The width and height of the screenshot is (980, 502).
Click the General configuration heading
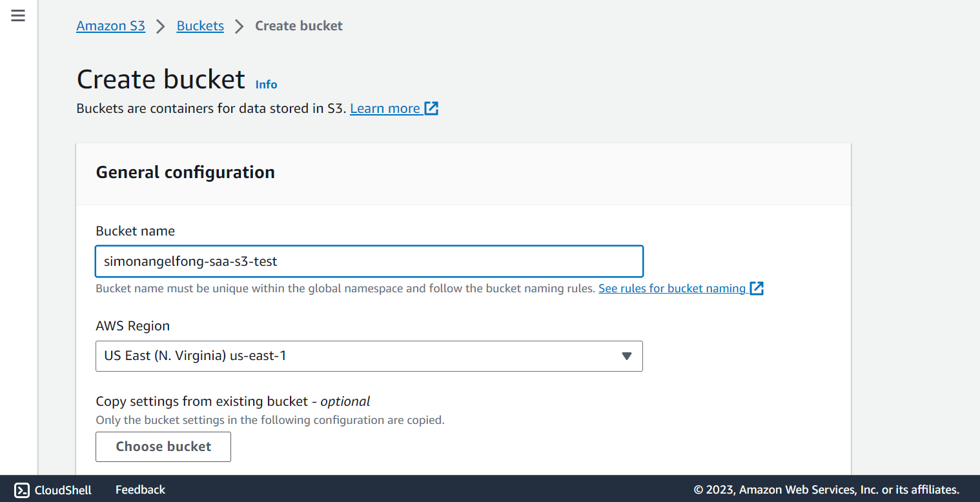pyautogui.click(x=185, y=172)
